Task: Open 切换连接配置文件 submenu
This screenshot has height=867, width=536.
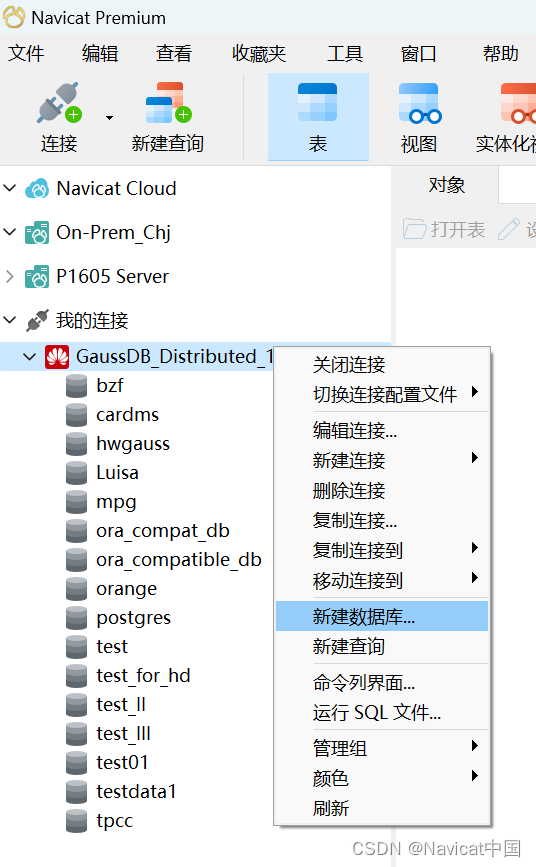Action: tap(382, 395)
